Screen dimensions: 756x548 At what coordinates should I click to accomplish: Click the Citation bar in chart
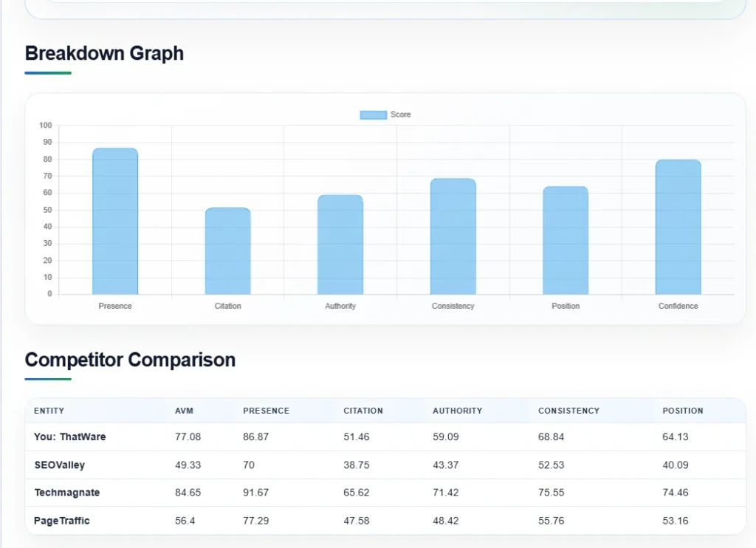pos(227,251)
